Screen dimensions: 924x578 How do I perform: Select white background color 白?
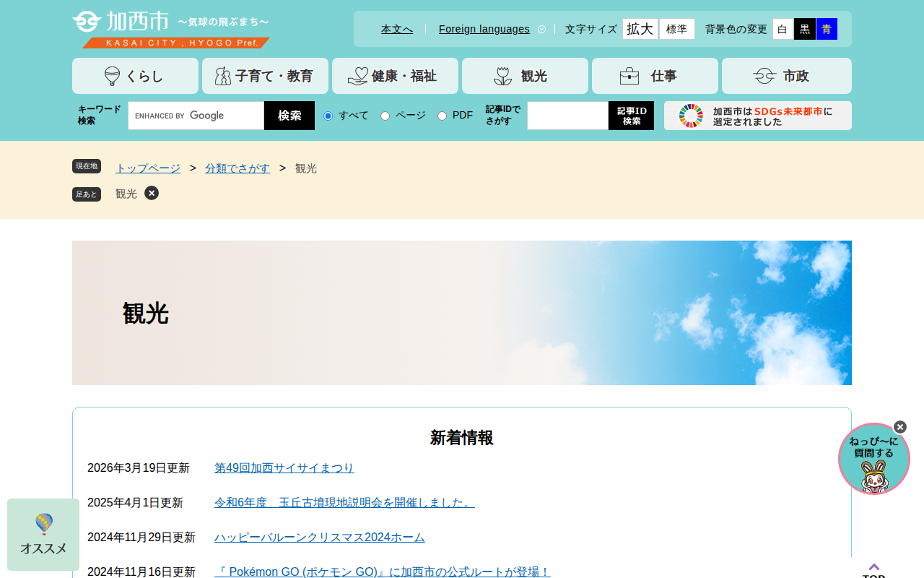[x=783, y=29]
